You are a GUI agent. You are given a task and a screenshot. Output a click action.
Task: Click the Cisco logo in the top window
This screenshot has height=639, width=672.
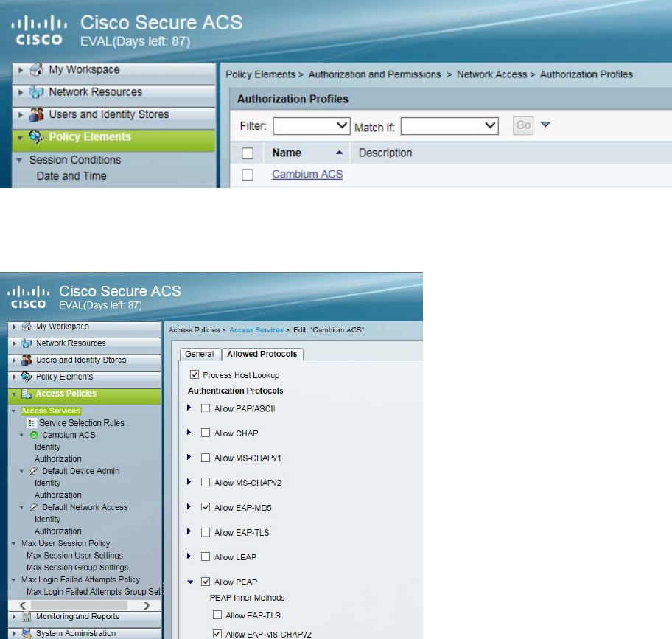[x=39, y=30]
